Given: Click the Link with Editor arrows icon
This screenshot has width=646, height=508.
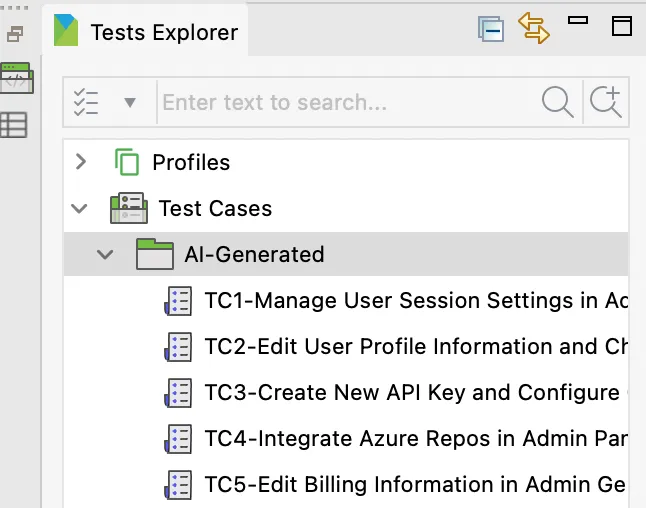Looking at the screenshot, I should click(x=534, y=28).
